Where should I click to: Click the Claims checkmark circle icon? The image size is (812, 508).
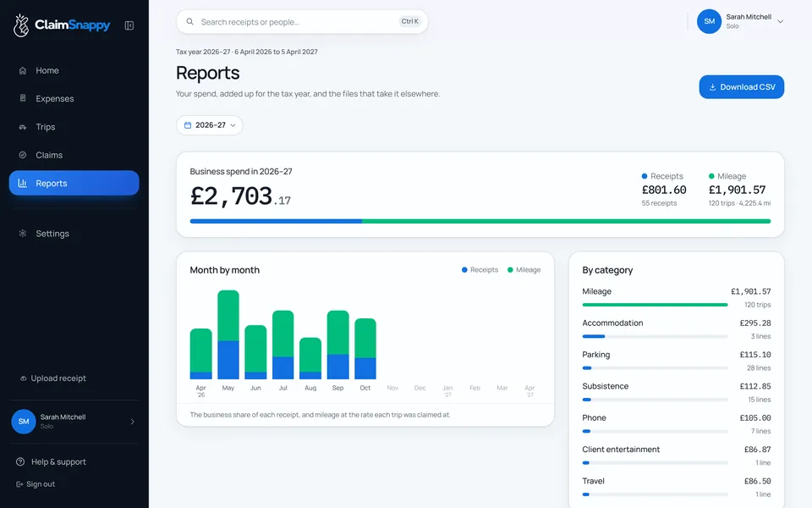click(23, 155)
